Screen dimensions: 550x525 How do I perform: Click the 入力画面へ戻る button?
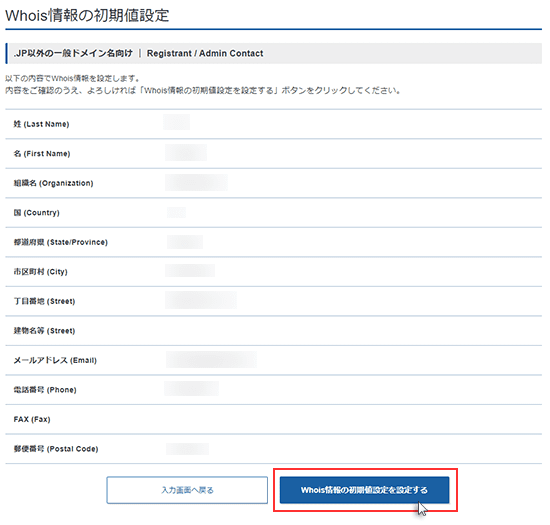(187, 490)
